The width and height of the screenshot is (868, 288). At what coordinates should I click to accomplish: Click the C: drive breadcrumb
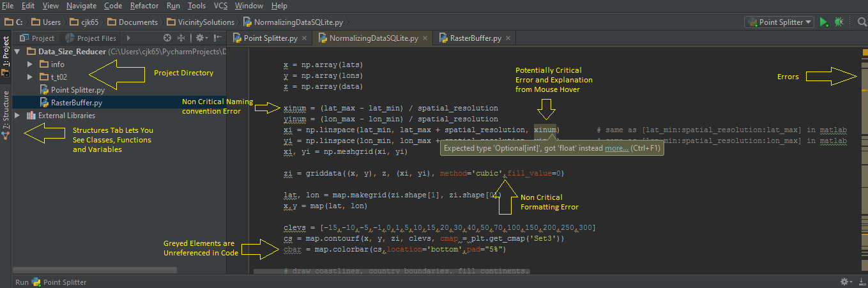14,22
